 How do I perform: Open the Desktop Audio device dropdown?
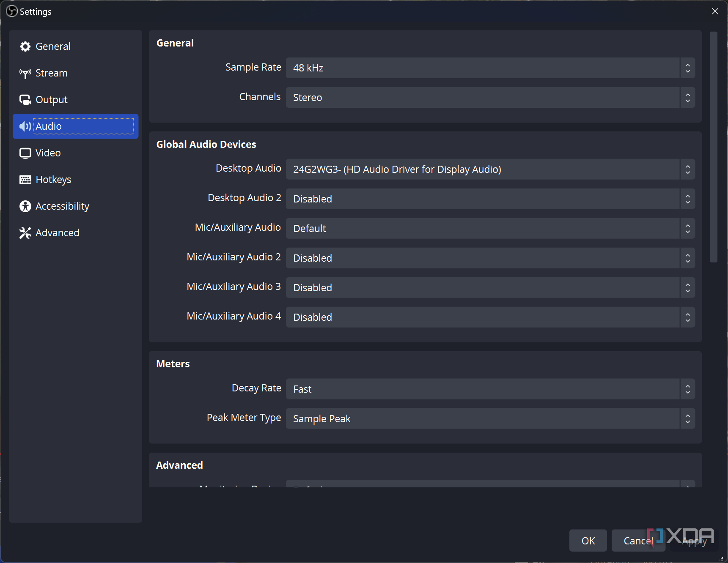point(490,169)
